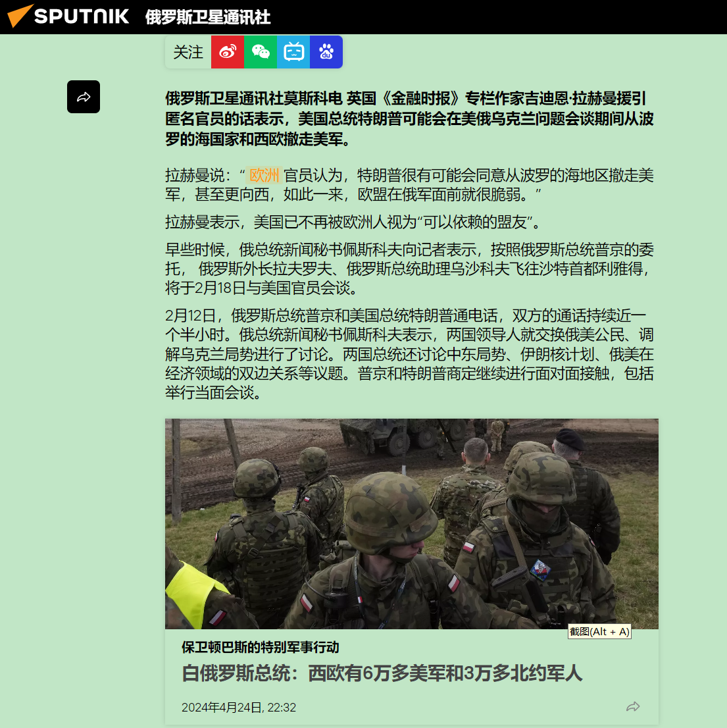Click the SPUTNIK wordmark in header

click(x=82, y=16)
